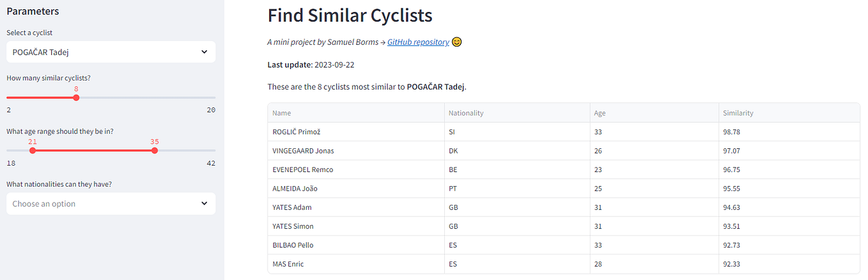This screenshot has height=280, width=868.
Task: Click the maximum age slider handle at 35
Action: 155,150
